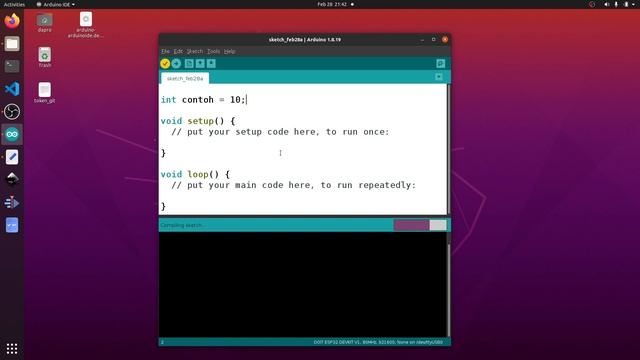The width and height of the screenshot is (640, 360).
Task: Select the Trash desktop icon
Action: 44,58
